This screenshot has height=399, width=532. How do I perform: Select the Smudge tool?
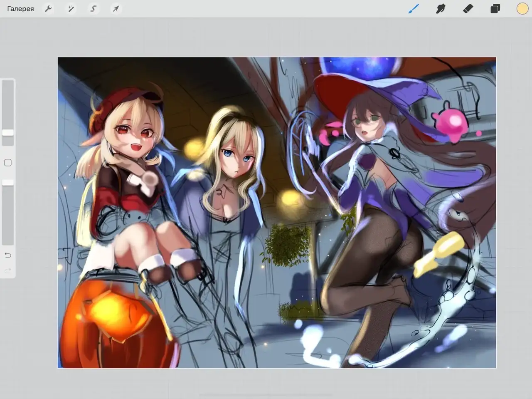pos(441,9)
